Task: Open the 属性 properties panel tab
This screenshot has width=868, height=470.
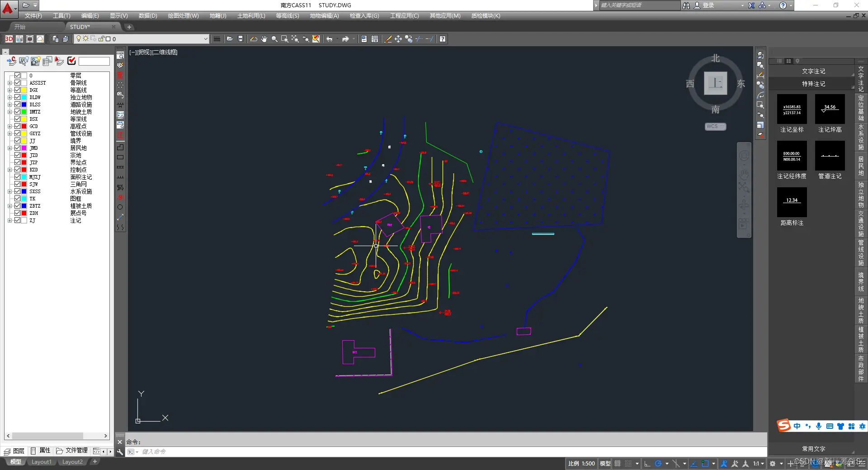Action: pos(41,451)
